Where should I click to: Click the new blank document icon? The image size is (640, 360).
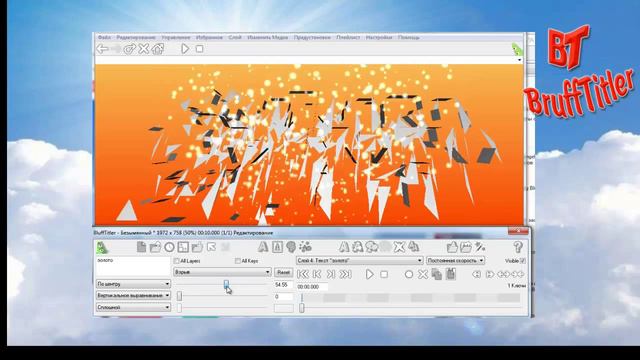141,247
